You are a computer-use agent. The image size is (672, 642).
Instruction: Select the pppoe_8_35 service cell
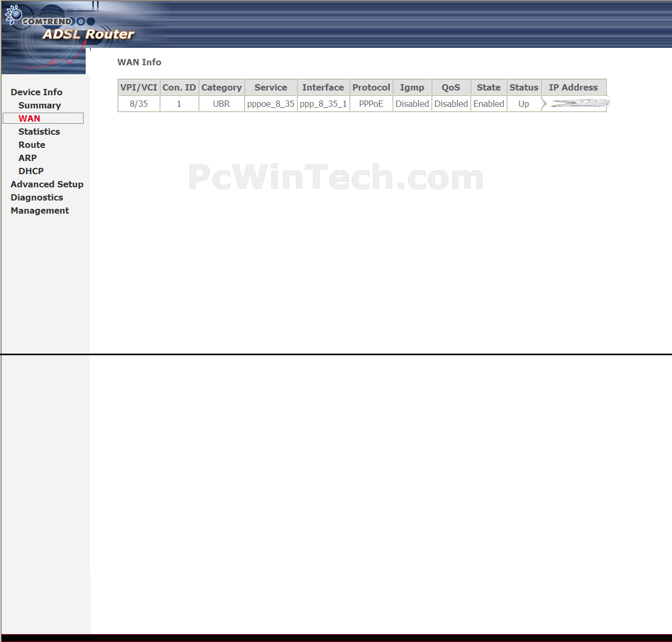pos(271,104)
